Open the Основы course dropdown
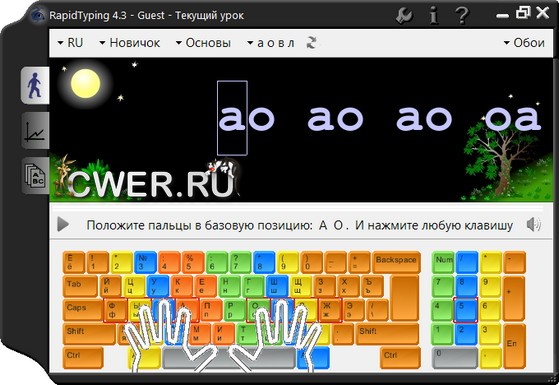Viewport: 559px width, 385px height. tap(203, 43)
